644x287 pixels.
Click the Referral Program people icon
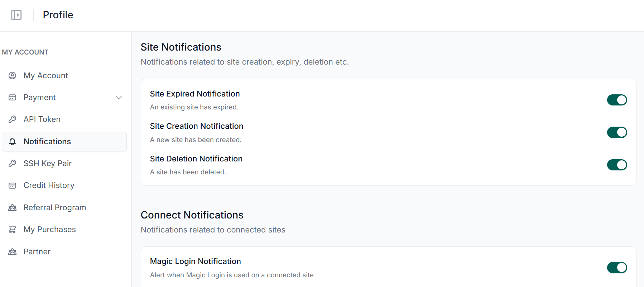(x=13, y=208)
